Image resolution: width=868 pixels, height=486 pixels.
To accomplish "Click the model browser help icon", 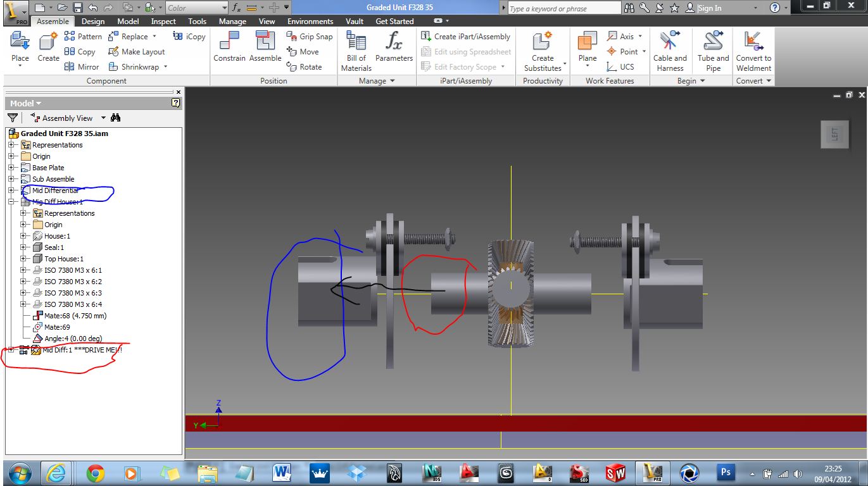I will (176, 103).
